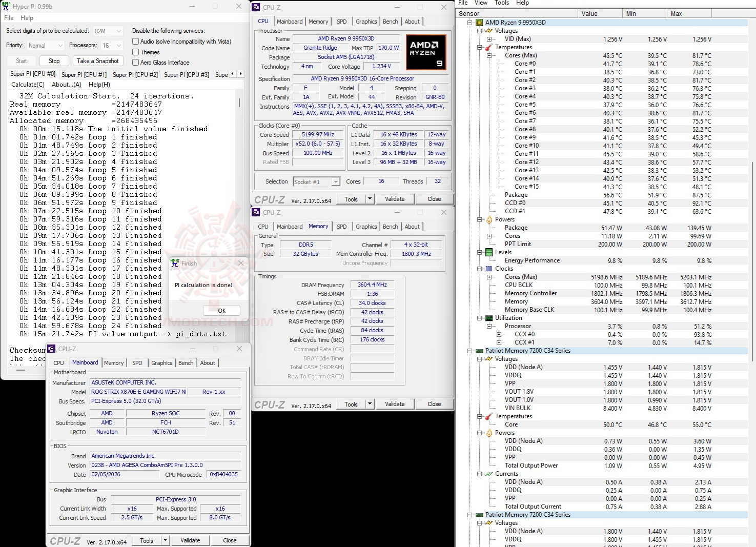Viewport: 756px width, 547px height.
Task: Click the BIOS version field in CPU-Z Mainboard
Action: [166, 465]
